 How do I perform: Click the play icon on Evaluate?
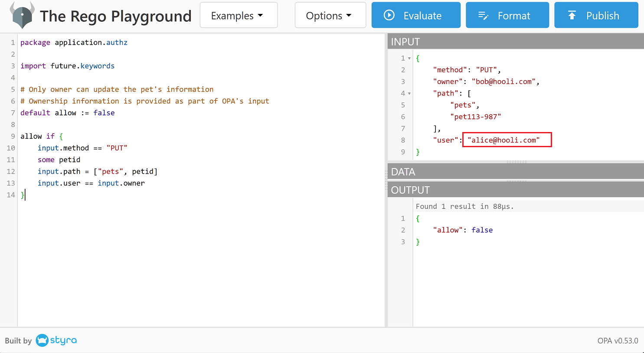[x=389, y=15]
